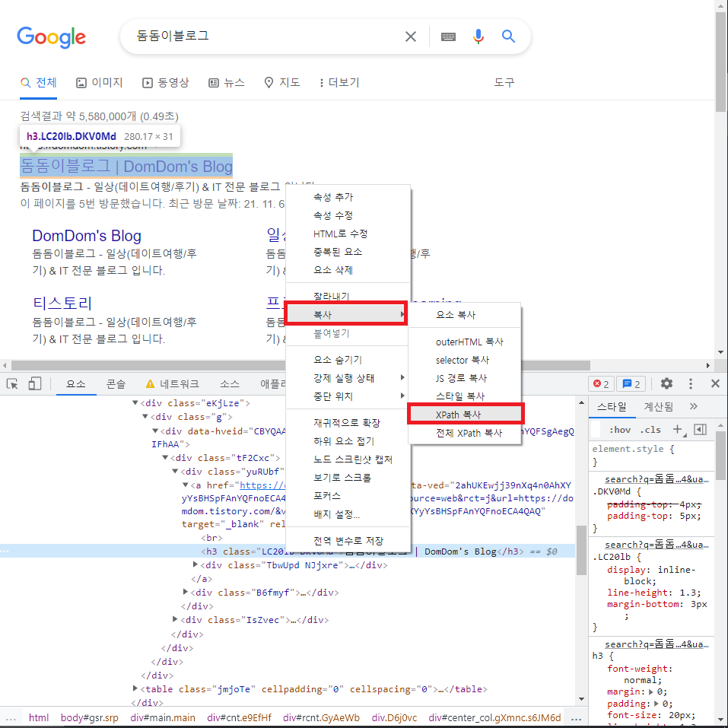Viewport: 728px width, 728px height.
Task: Select the 뉴스 search tab
Action: click(x=226, y=83)
